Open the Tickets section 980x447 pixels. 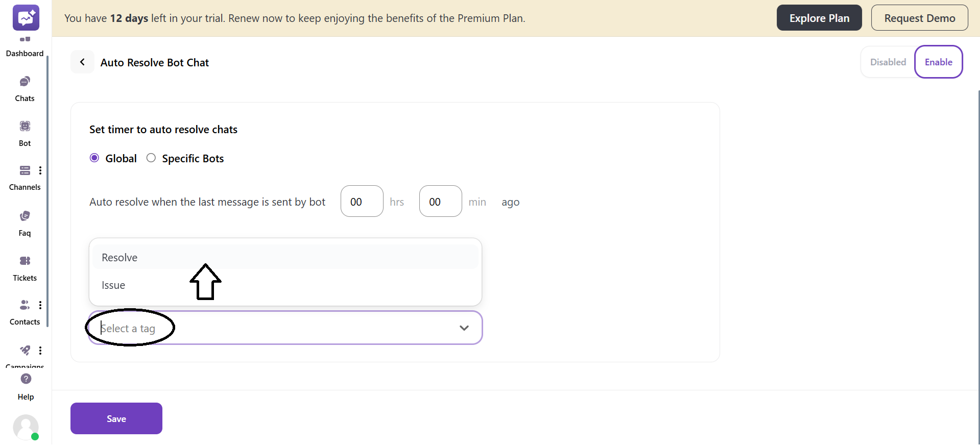25,267
